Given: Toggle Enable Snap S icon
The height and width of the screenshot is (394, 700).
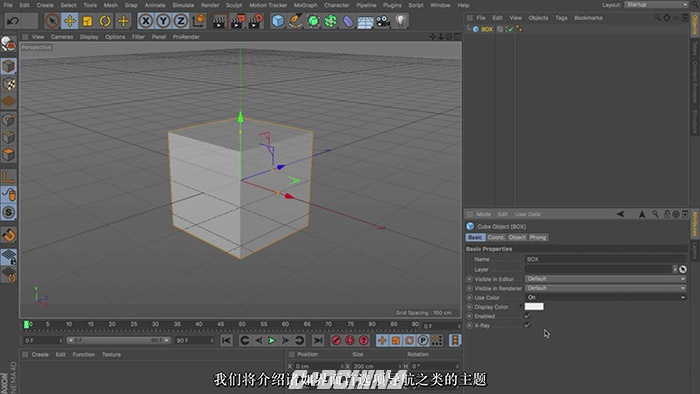Looking at the screenshot, I should click(8, 212).
